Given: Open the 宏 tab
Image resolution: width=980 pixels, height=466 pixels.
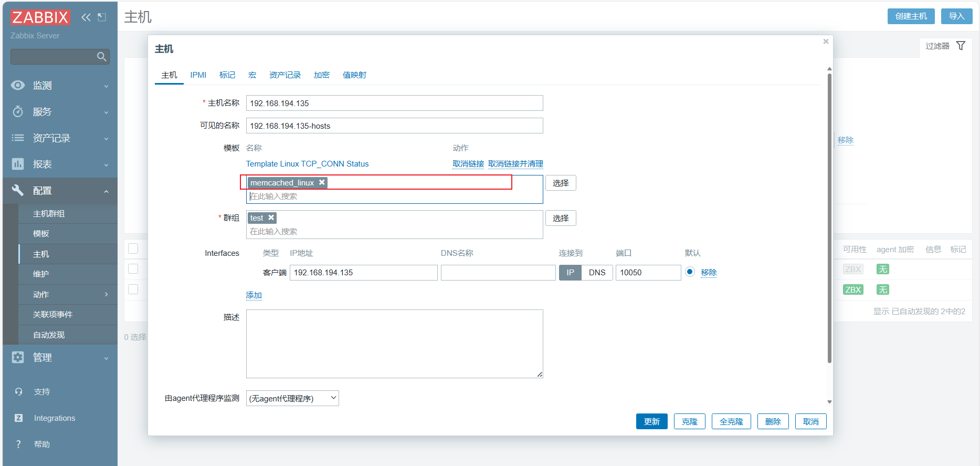Looking at the screenshot, I should [x=252, y=75].
